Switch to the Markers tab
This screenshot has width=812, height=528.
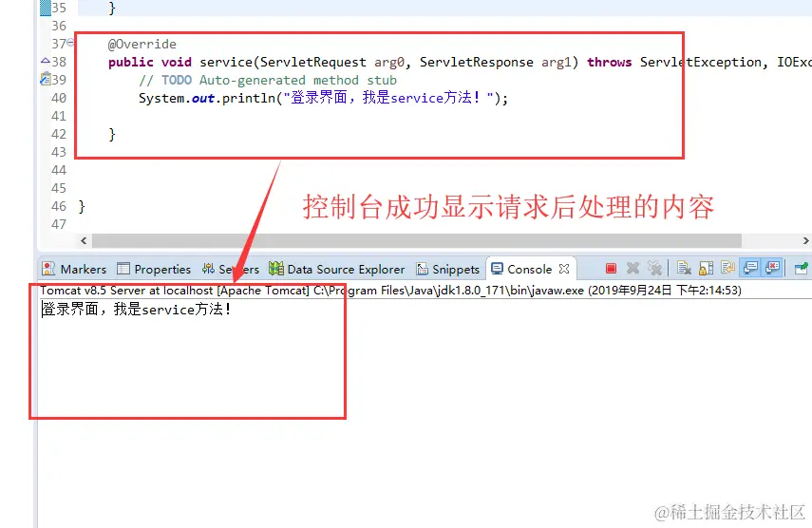(75, 269)
